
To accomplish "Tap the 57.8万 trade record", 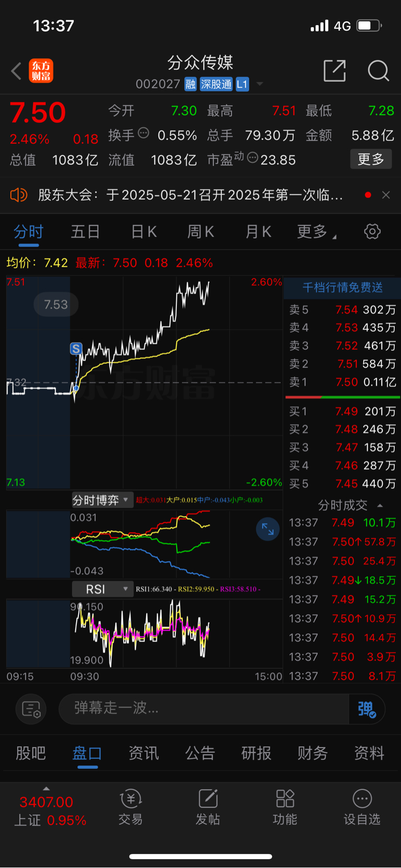I will (342, 542).
